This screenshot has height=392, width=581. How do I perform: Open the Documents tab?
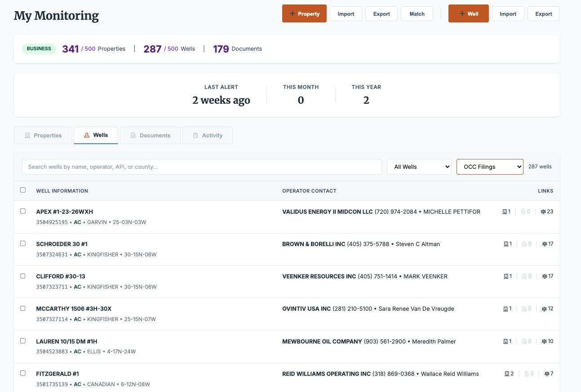[150, 135]
